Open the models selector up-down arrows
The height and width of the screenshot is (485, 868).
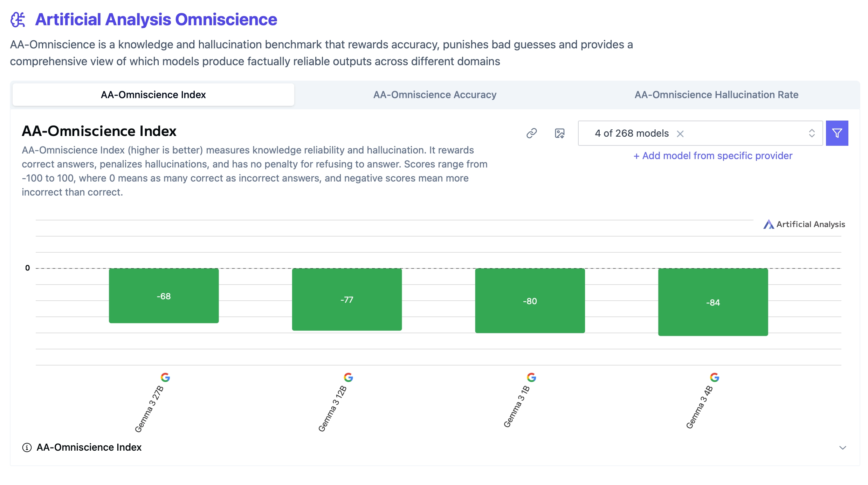tap(812, 133)
